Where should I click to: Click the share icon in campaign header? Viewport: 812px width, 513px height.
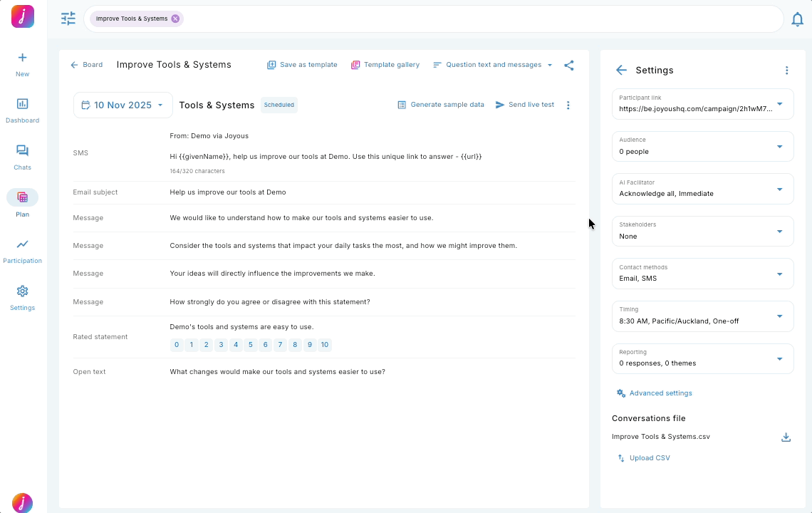(x=568, y=65)
